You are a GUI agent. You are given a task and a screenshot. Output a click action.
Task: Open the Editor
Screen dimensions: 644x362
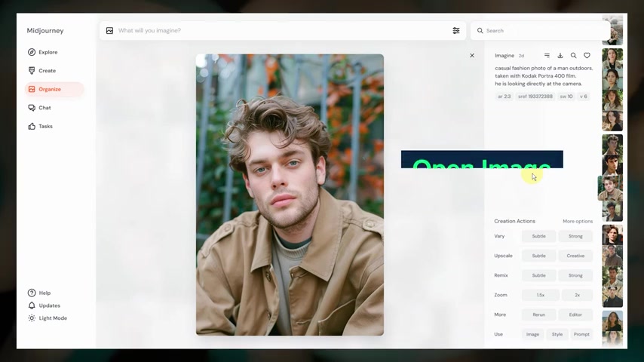(575, 314)
